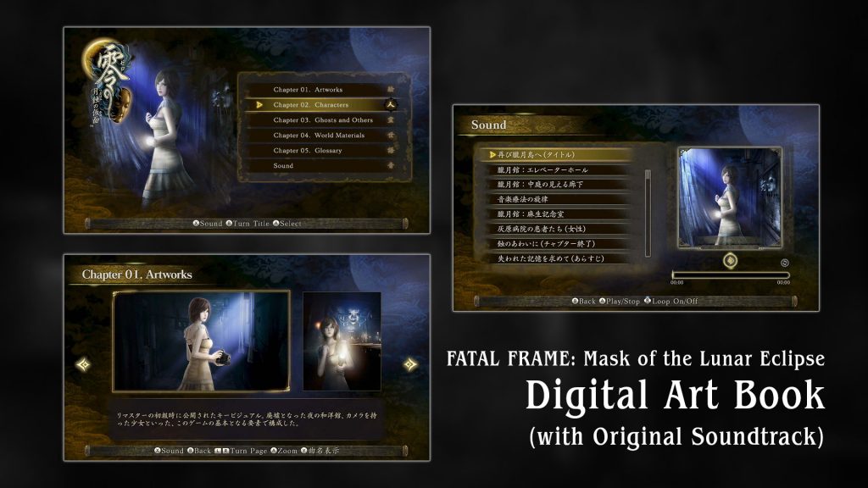Select Chapter 03. Ghosts and Others
The width and height of the screenshot is (868, 488).
click(322, 120)
